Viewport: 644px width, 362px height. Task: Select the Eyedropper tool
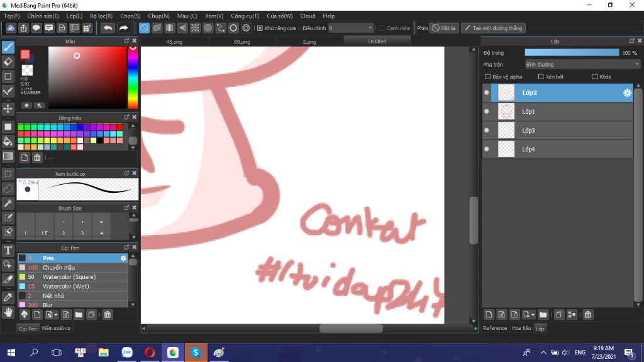click(x=8, y=297)
